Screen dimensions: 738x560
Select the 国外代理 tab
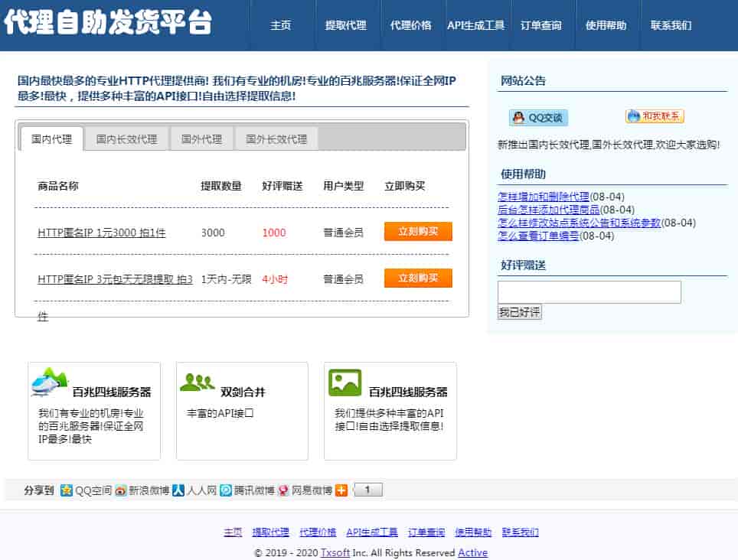(201, 139)
